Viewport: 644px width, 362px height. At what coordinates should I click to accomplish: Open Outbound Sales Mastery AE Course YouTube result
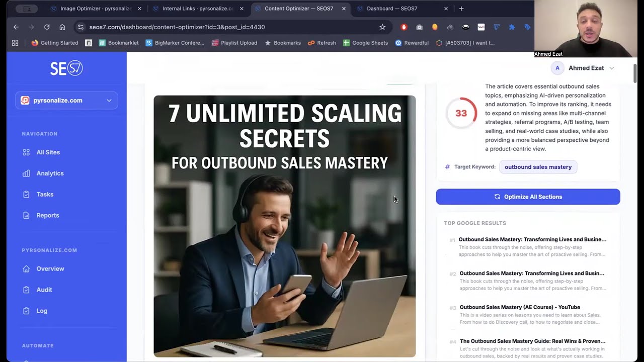coord(520,307)
